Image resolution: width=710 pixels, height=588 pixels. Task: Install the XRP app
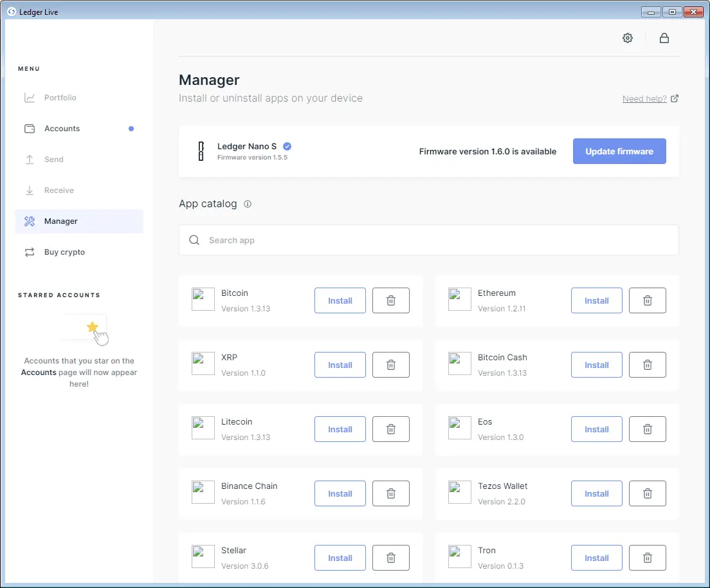[340, 365]
